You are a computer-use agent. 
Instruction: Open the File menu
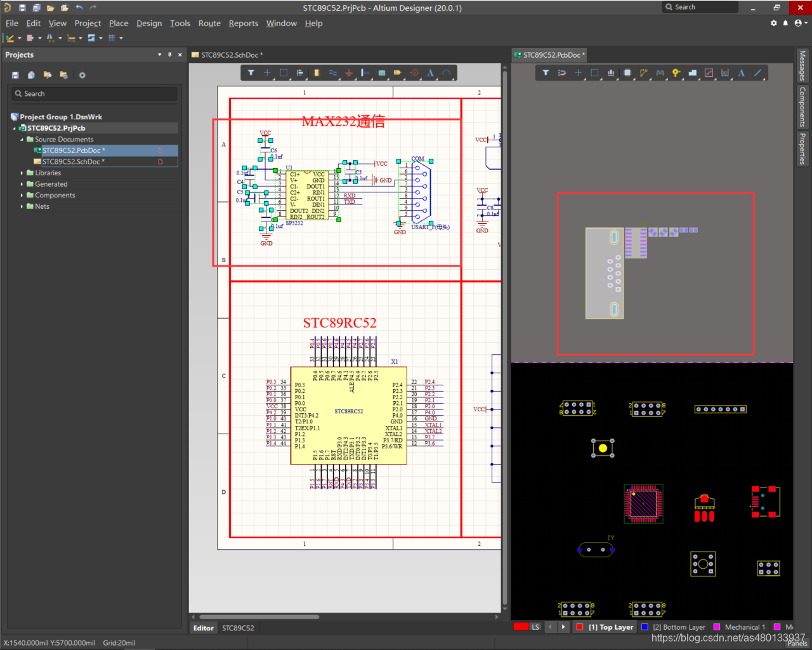(x=12, y=23)
